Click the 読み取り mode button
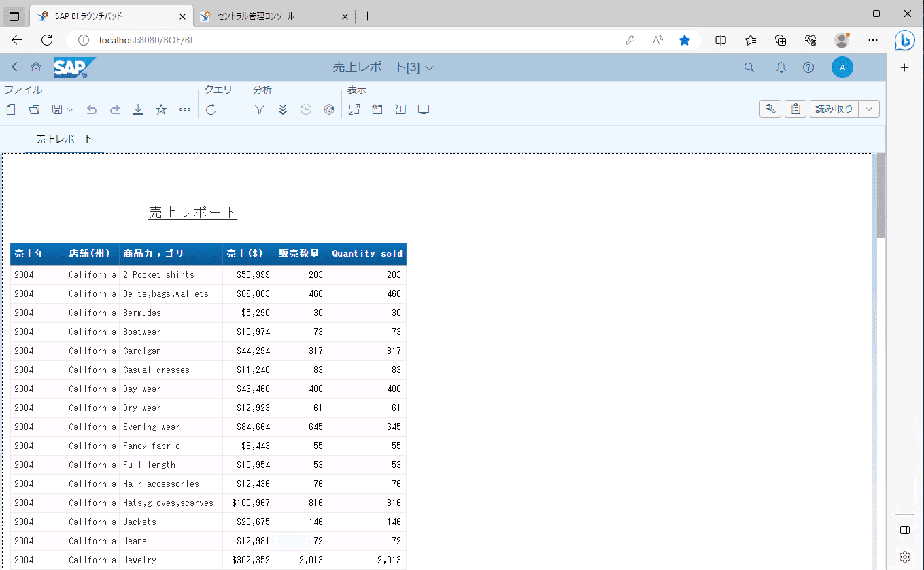The width and height of the screenshot is (924, 570). 834,109
